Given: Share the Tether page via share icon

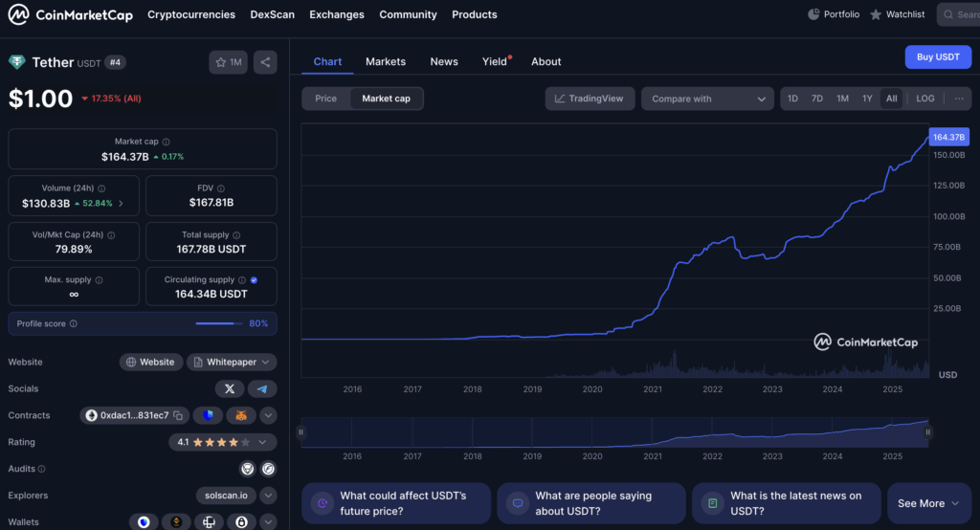Looking at the screenshot, I should coord(265,62).
